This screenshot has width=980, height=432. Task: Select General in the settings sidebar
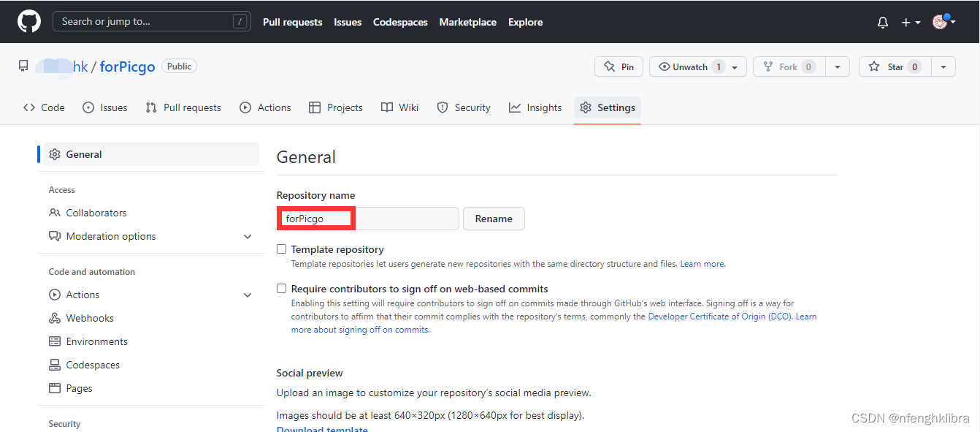pos(151,154)
